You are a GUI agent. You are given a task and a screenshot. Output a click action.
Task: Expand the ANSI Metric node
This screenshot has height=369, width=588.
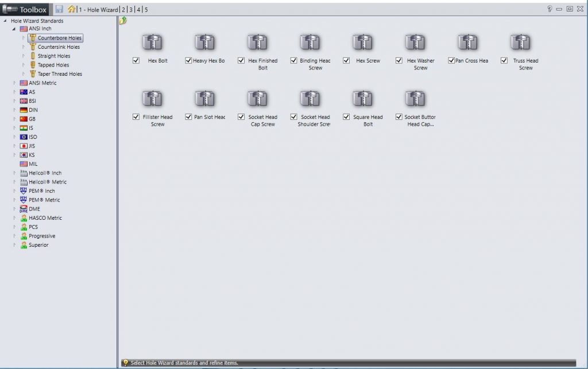14,83
